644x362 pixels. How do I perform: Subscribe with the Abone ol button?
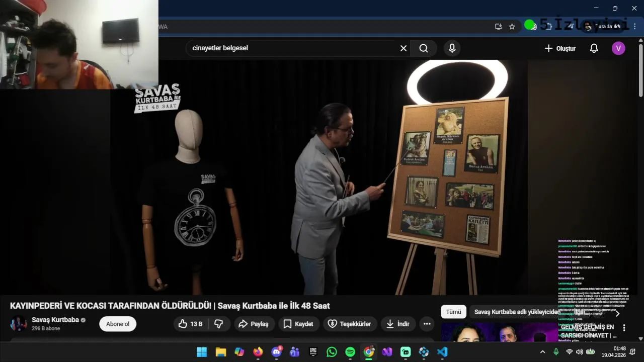click(x=118, y=324)
